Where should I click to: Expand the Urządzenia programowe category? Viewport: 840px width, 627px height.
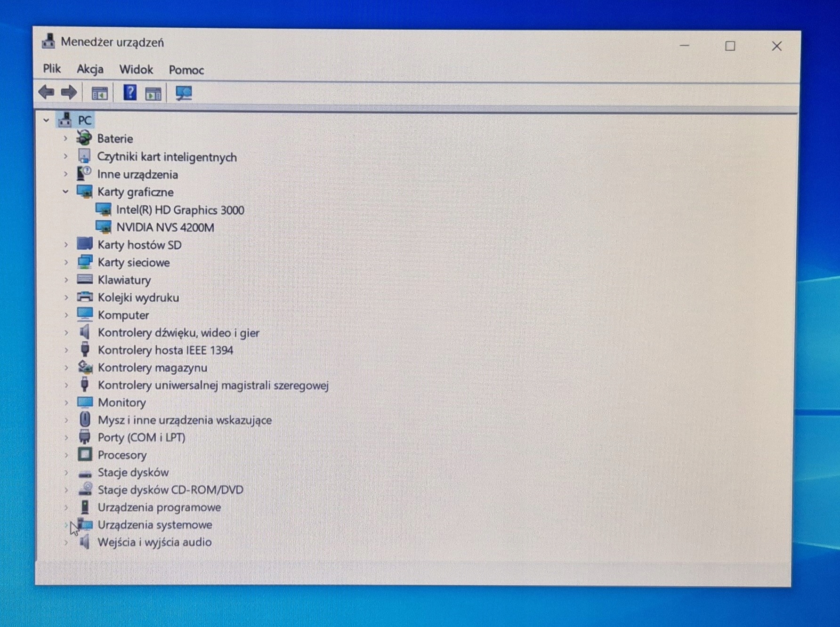pos(66,507)
